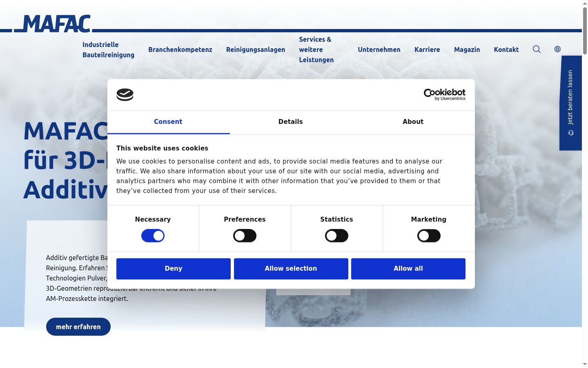
Task: Click the Allow all button
Action: click(408, 269)
